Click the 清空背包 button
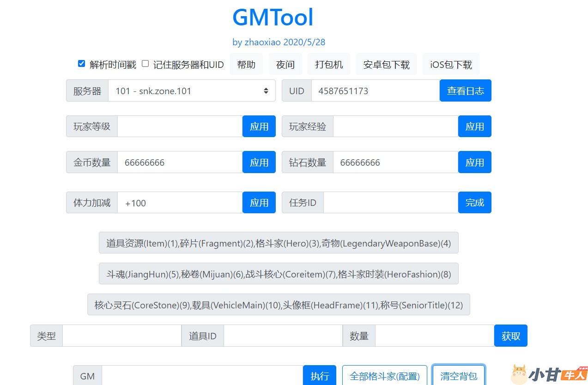The height and width of the screenshot is (385, 588). 458,375
